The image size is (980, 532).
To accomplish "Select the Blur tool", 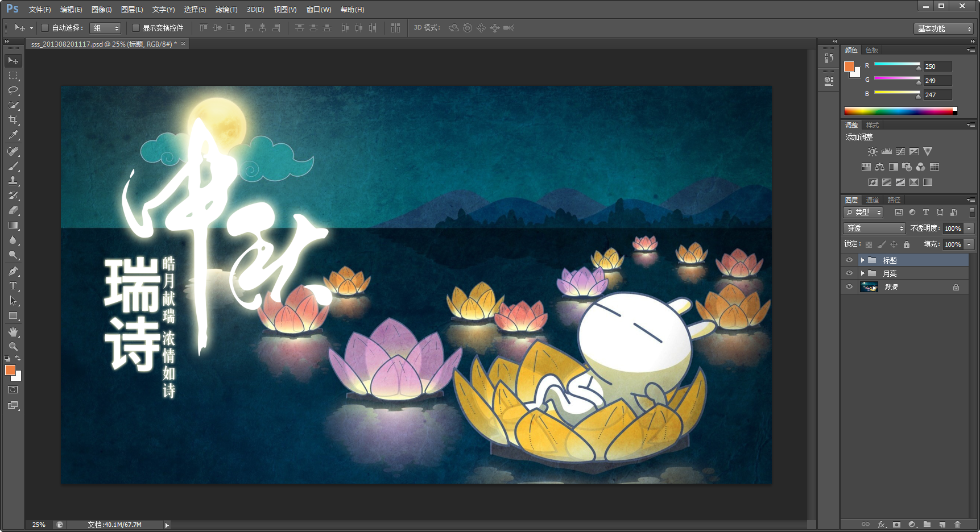I will 13,240.
